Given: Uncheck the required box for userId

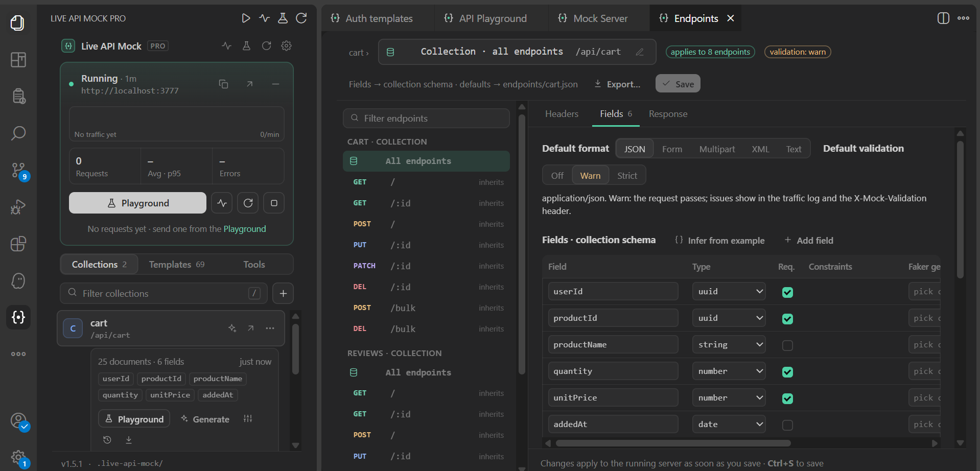Looking at the screenshot, I should coord(787,292).
